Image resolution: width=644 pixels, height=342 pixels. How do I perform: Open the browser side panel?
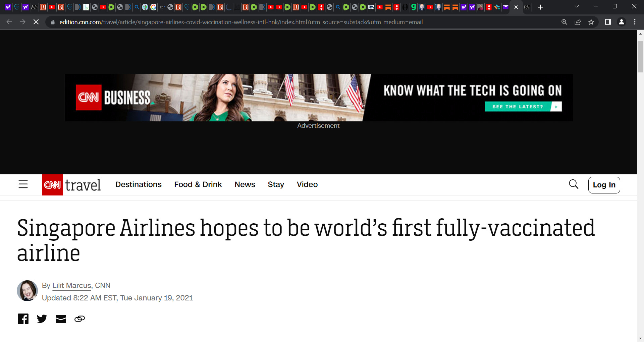(x=608, y=22)
